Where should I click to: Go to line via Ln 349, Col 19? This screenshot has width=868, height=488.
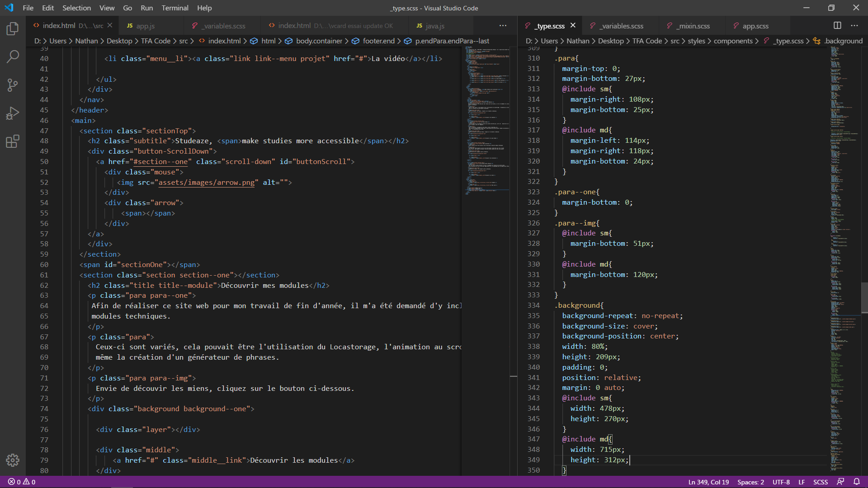point(708,482)
